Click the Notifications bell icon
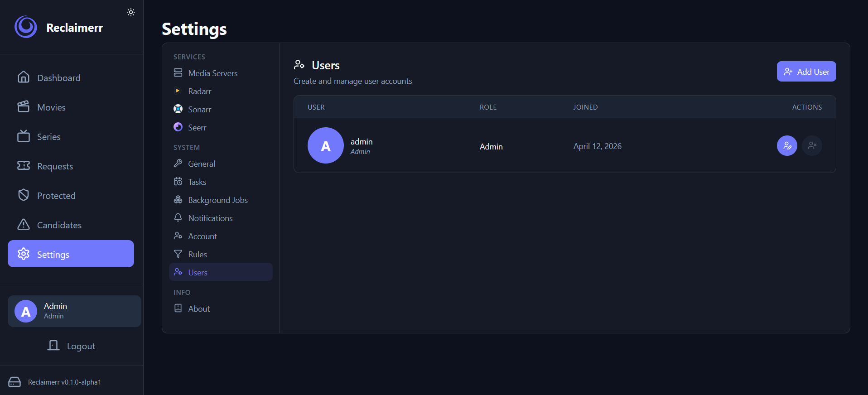Screen dimensions: 868x395 point(178,217)
